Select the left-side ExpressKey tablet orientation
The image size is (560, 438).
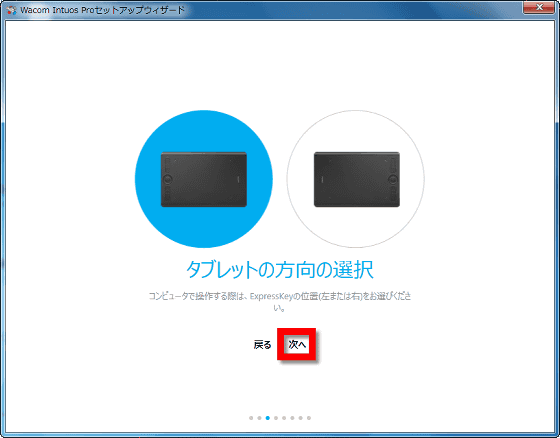coord(204,179)
